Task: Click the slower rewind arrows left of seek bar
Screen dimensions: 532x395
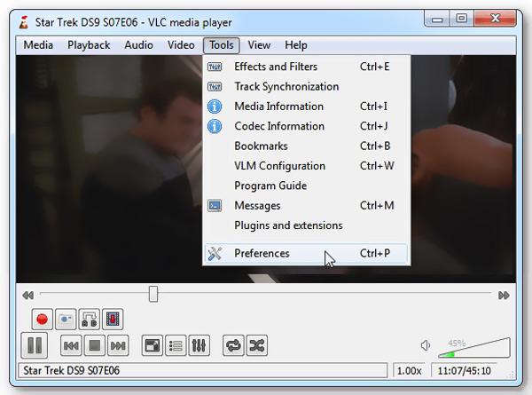Action: pyautogui.click(x=27, y=296)
